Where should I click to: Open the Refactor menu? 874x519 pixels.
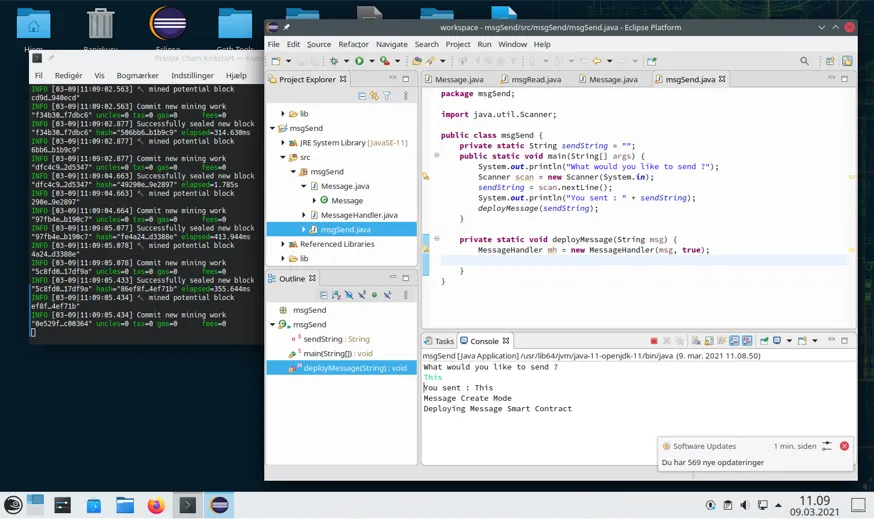(353, 44)
